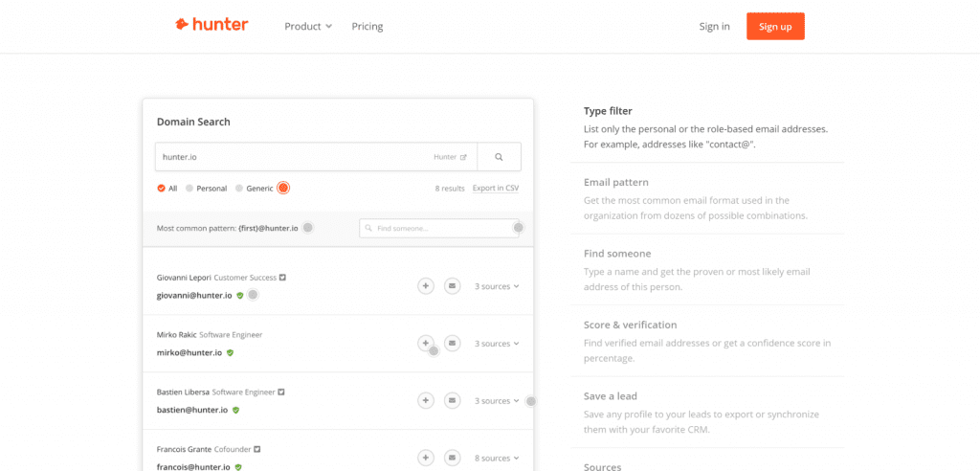
Task: Click the orange Sign up button
Action: click(x=775, y=26)
